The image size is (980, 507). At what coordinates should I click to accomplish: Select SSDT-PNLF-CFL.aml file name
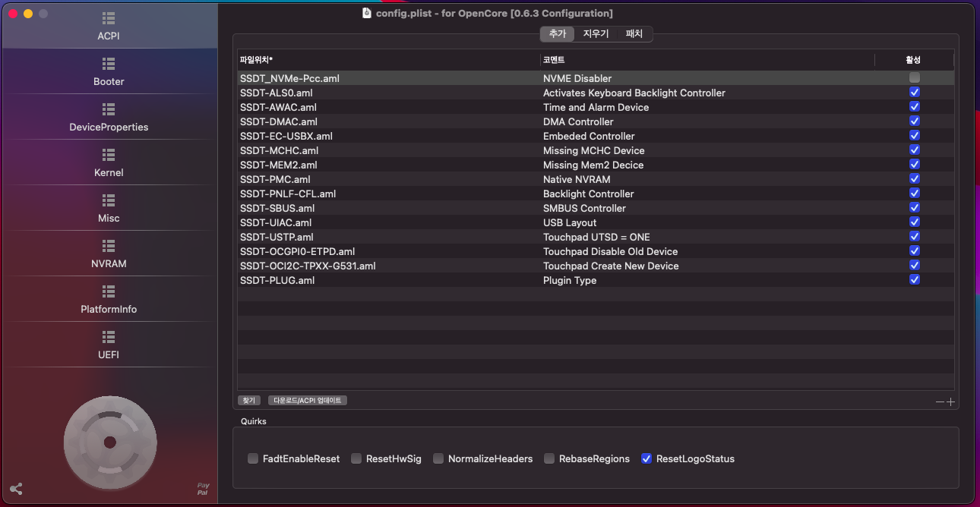(x=288, y=194)
